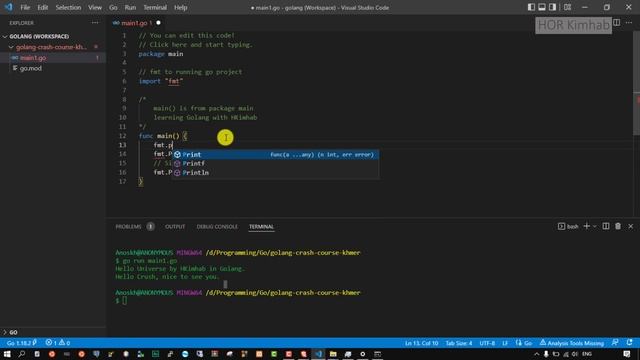Viewport: 640px width, 360px height.
Task: Toggle bottom panel layout icon
Action: tap(542, 7)
